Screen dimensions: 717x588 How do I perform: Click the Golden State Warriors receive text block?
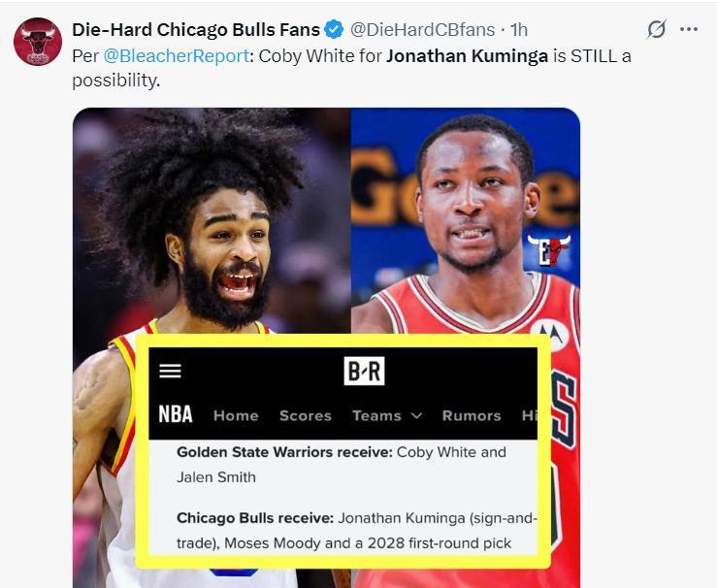click(342, 465)
